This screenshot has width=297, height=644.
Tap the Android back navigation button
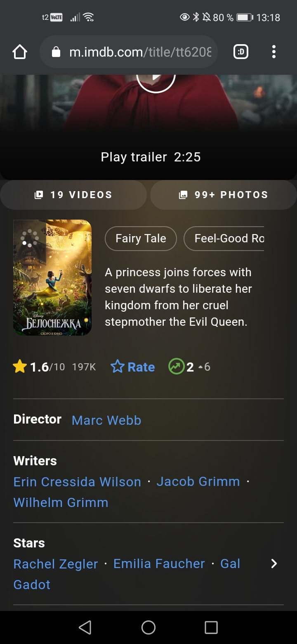tap(85, 627)
